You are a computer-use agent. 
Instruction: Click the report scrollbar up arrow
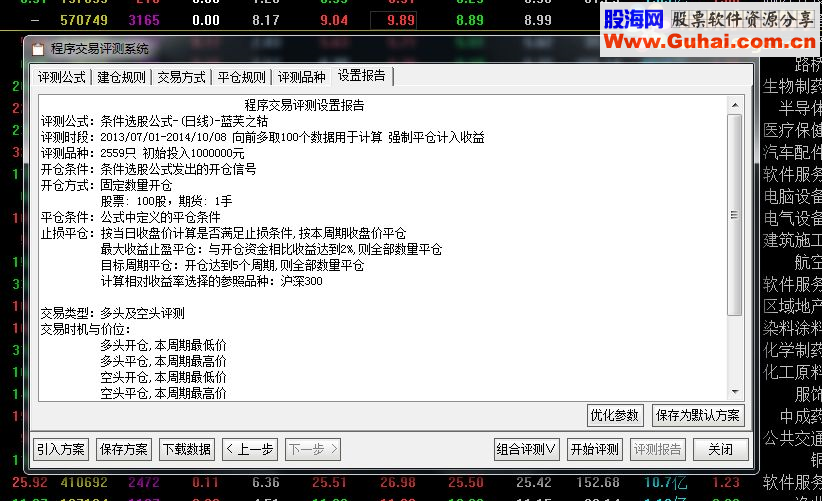[x=735, y=105]
